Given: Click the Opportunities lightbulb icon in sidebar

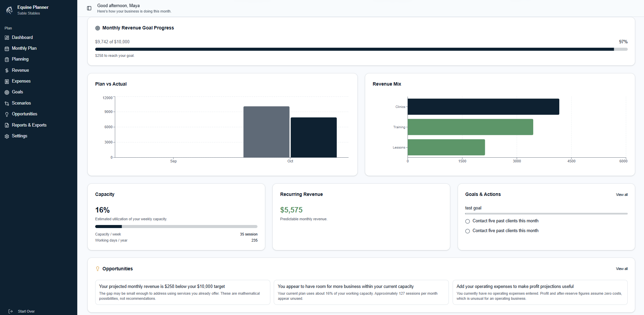Looking at the screenshot, I should pyautogui.click(x=7, y=114).
